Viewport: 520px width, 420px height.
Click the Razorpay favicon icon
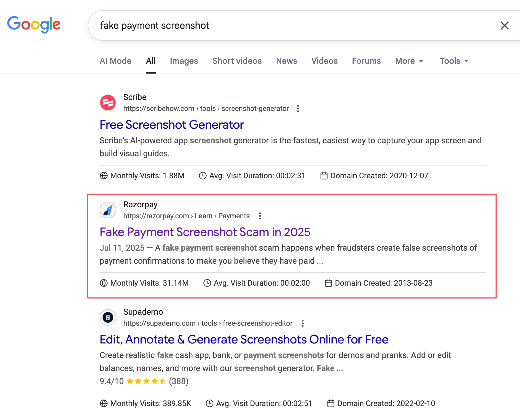[108, 210]
